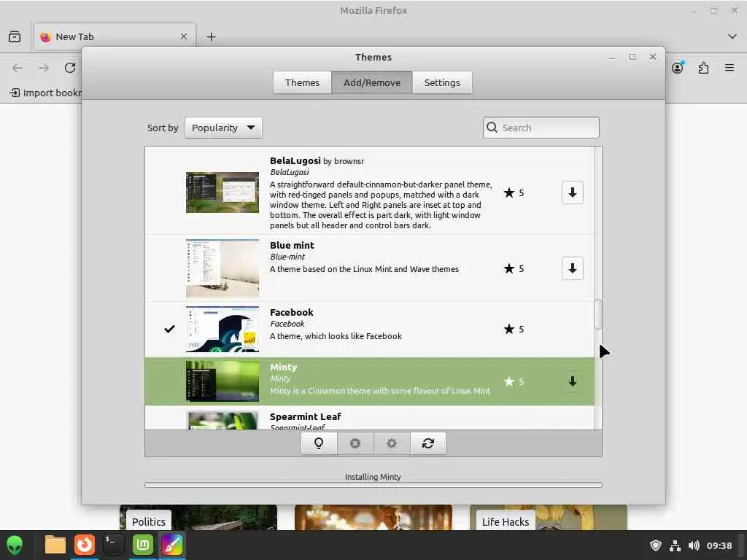Download the BelaLugosi theme
This screenshot has width=747, height=560.
pyautogui.click(x=572, y=192)
